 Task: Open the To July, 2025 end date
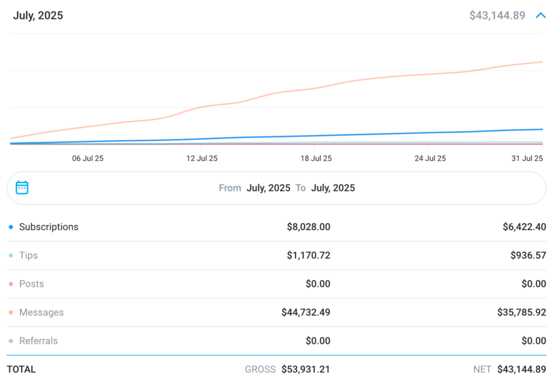coord(333,188)
